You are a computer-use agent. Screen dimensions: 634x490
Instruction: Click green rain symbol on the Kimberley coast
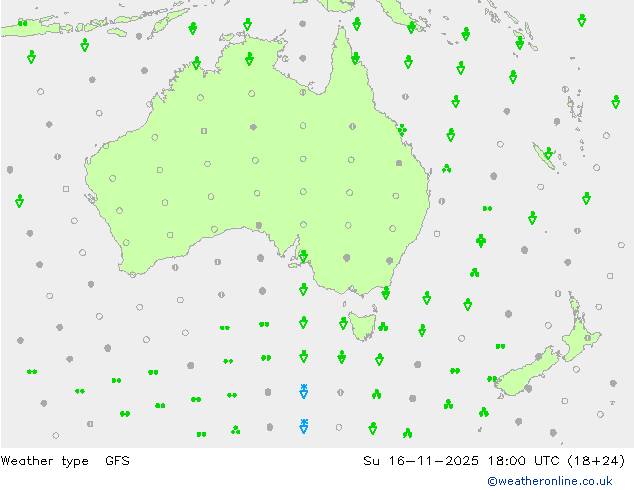197,63
